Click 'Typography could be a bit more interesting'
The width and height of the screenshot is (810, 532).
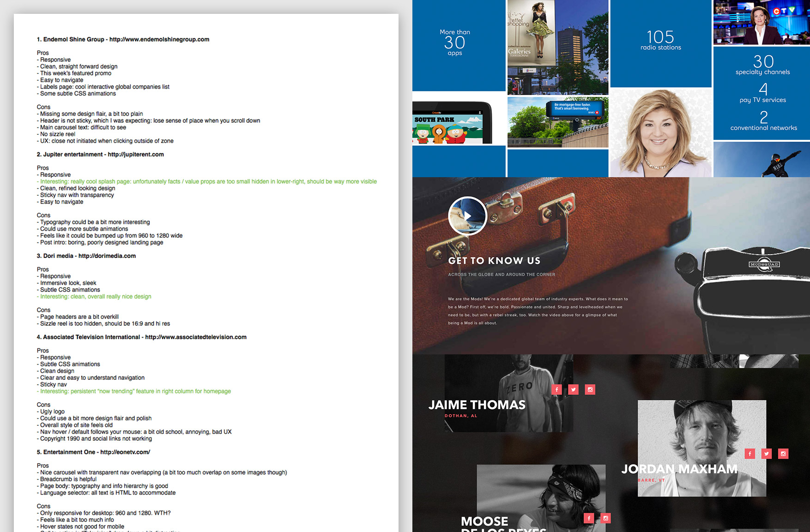pos(93,222)
